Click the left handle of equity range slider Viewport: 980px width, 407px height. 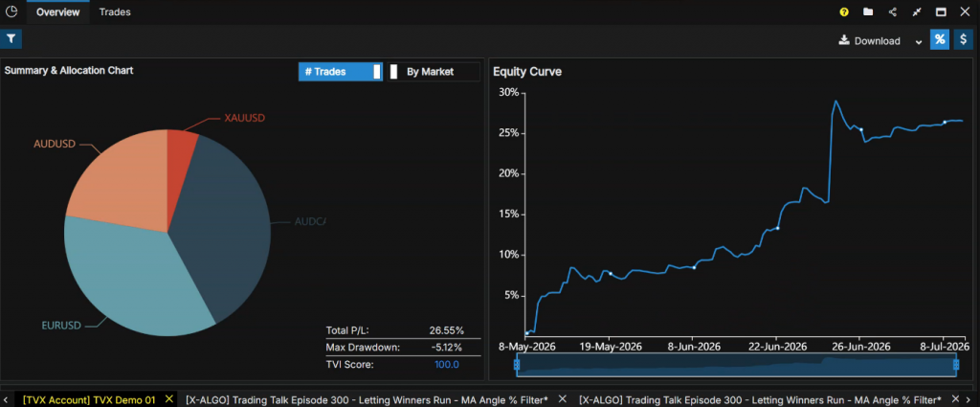(x=517, y=365)
